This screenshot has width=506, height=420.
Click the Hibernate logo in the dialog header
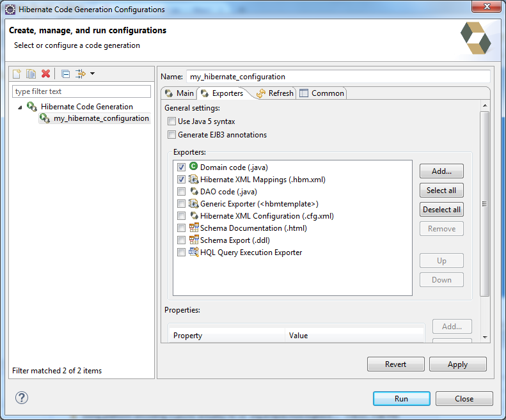pos(476,38)
